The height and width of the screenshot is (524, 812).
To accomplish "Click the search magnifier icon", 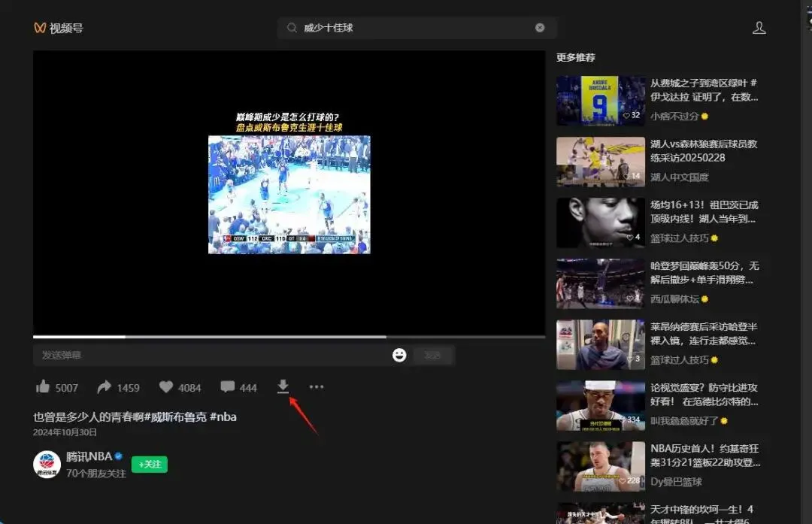I will click(x=292, y=28).
